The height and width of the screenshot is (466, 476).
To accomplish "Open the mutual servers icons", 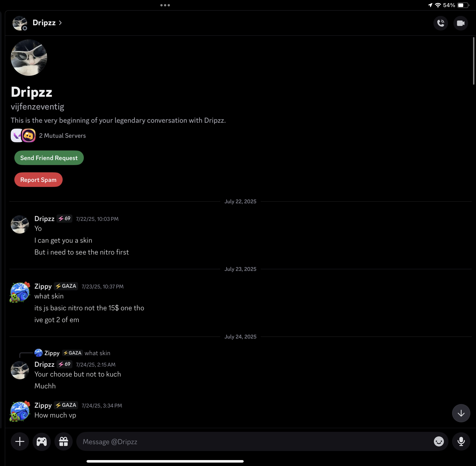I will [x=23, y=136].
